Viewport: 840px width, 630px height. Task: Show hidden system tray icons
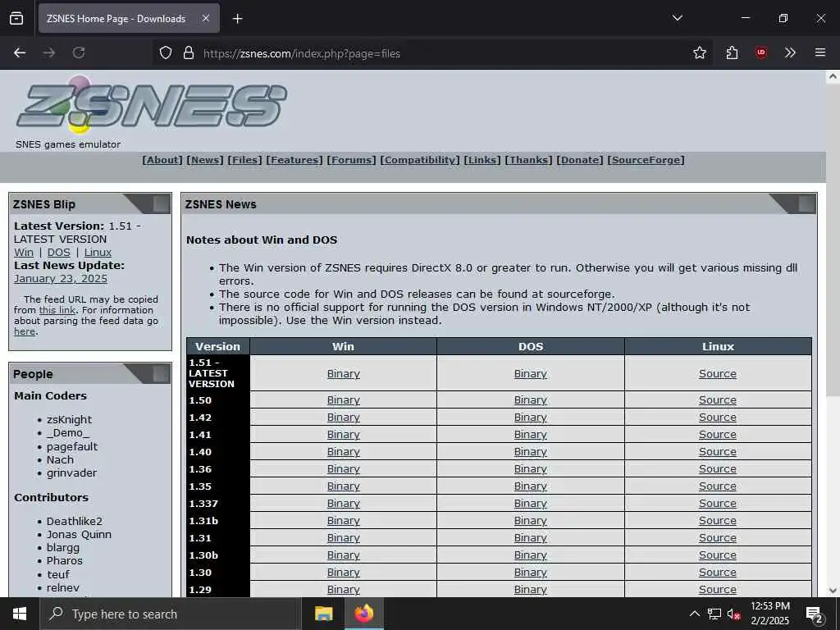[x=694, y=614]
